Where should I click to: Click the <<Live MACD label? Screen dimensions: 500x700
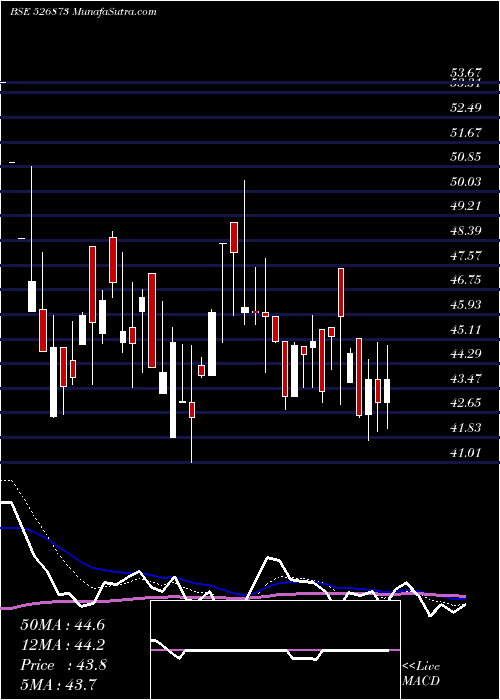[421, 674]
